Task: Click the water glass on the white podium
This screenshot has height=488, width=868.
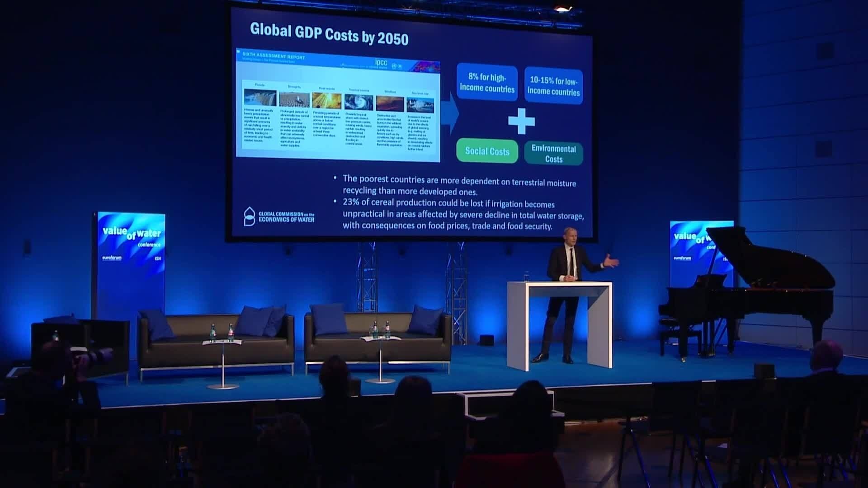Action: pyautogui.click(x=527, y=276)
